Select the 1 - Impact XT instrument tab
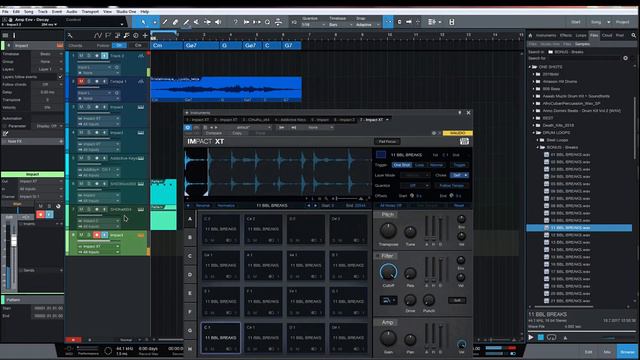 coord(198,120)
